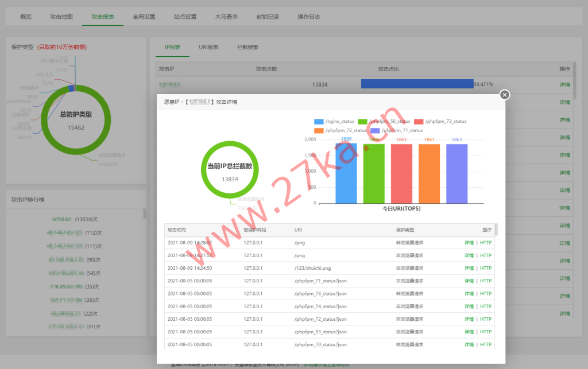The width and height of the screenshot is (588, 369).
Task: Select the 攻击报表 tab
Action: pos(103,17)
